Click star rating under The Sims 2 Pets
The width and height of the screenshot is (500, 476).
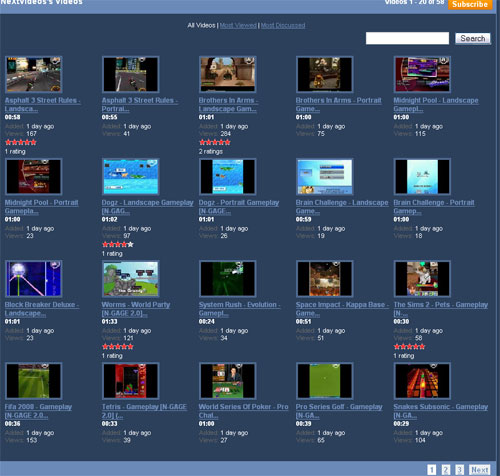pyautogui.click(x=409, y=347)
